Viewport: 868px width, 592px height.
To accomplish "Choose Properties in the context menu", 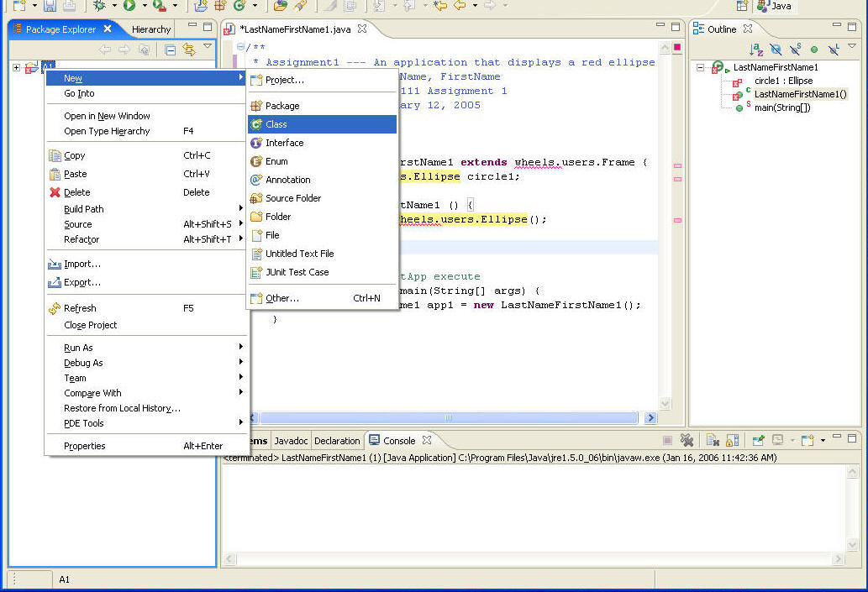I will (85, 446).
